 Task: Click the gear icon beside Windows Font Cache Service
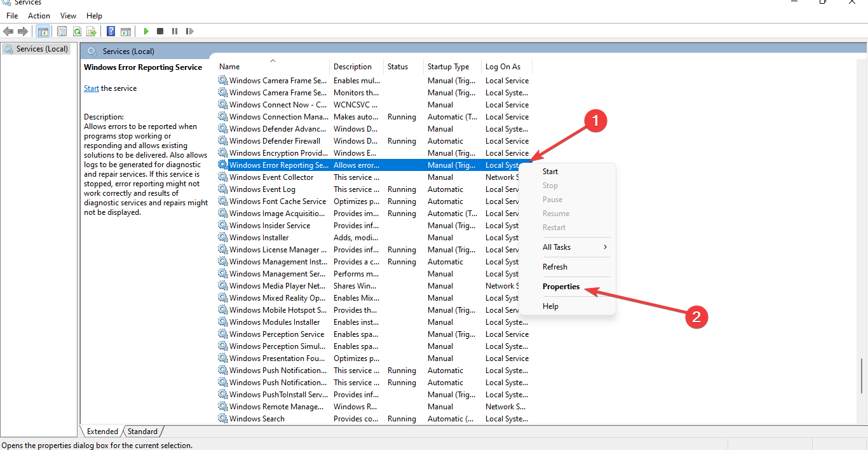click(223, 201)
